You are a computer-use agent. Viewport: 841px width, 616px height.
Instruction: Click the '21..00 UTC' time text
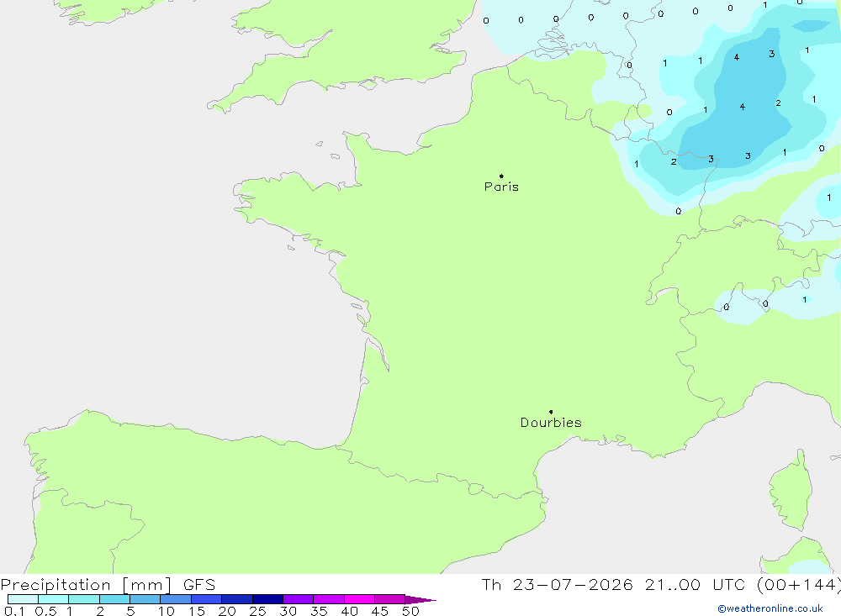pos(696,584)
